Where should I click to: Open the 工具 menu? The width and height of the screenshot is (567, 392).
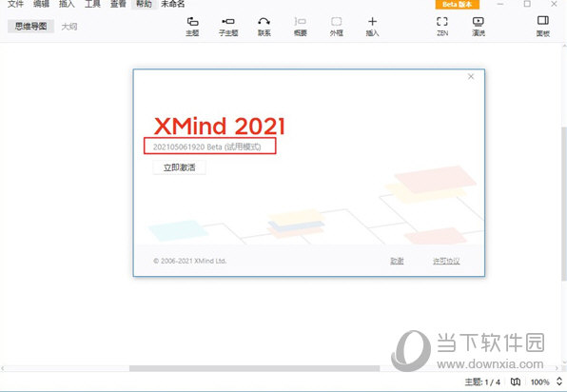point(92,4)
